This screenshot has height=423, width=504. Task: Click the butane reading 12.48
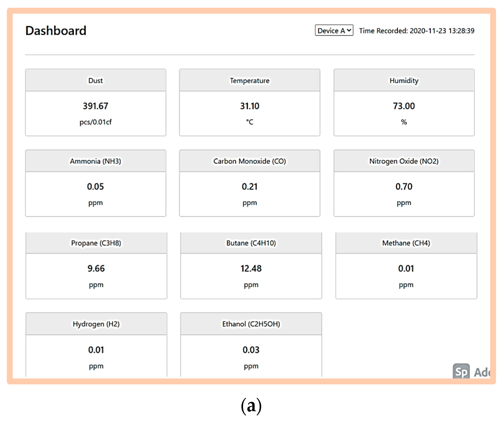[x=251, y=268]
